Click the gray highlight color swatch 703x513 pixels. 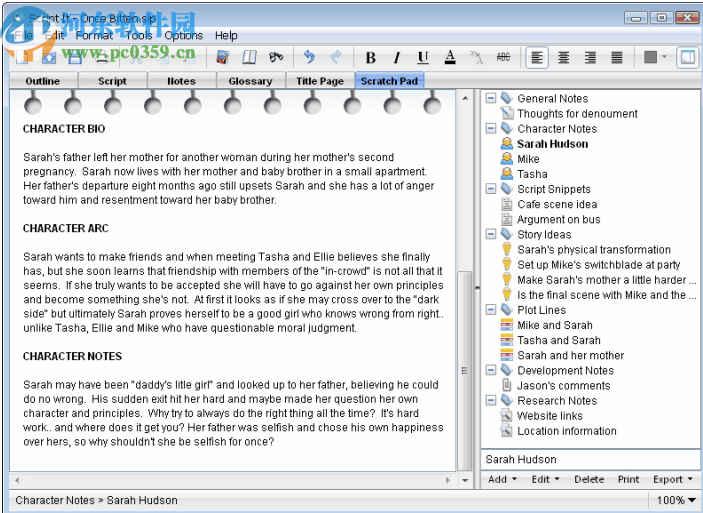(650, 57)
